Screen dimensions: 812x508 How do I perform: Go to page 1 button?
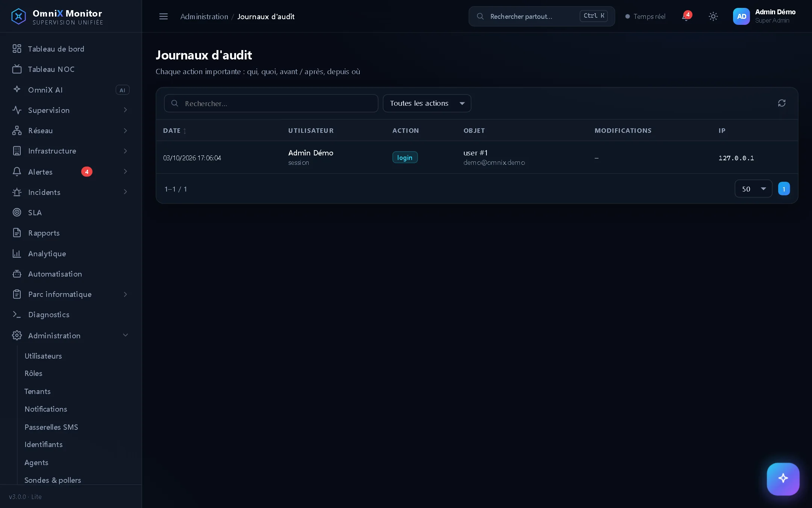coord(784,189)
